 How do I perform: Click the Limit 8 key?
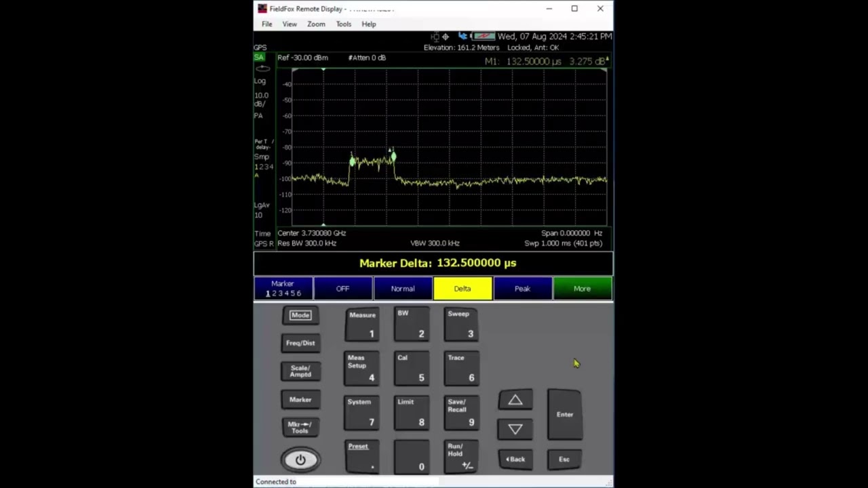coord(412,412)
